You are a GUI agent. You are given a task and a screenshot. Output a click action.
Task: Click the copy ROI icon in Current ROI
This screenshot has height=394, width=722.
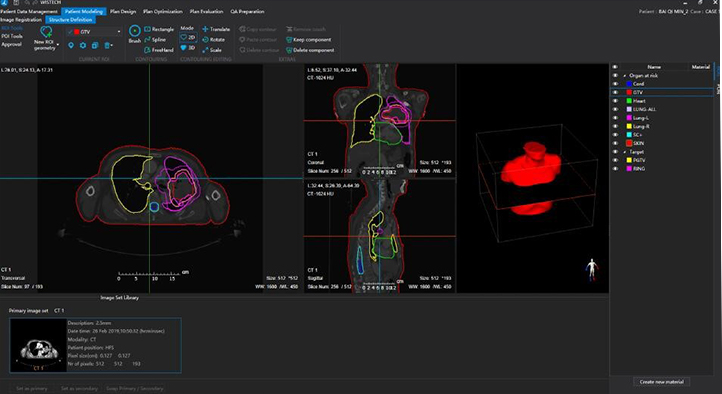pos(95,45)
